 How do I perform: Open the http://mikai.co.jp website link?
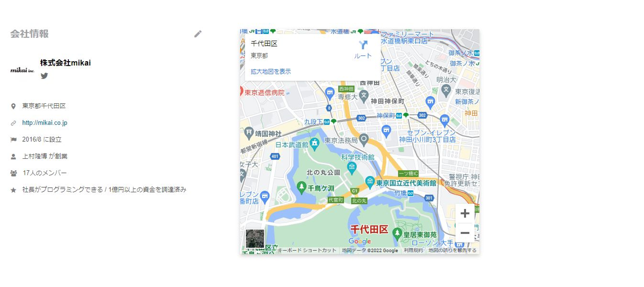pos(45,122)
